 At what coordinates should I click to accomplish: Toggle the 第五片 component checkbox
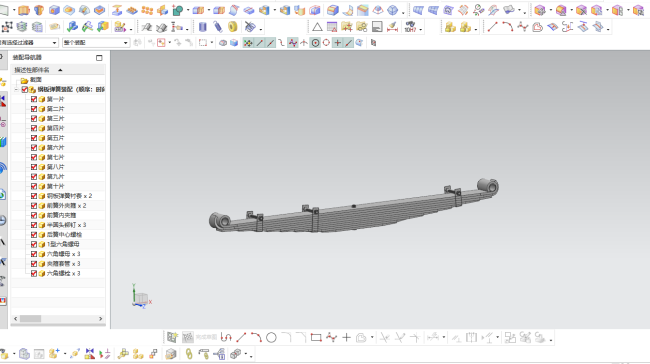point(34,138)
